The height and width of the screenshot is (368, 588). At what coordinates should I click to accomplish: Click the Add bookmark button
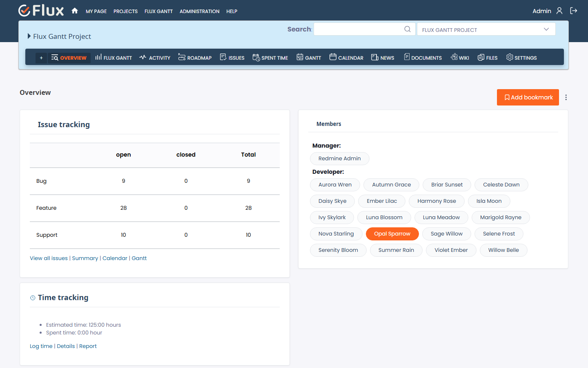point(528,97)
